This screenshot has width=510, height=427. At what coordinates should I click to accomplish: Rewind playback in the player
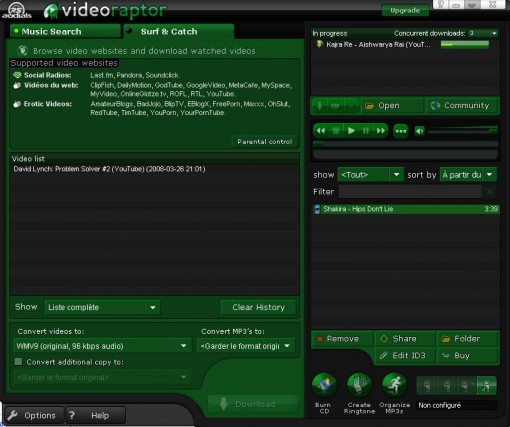321,131
